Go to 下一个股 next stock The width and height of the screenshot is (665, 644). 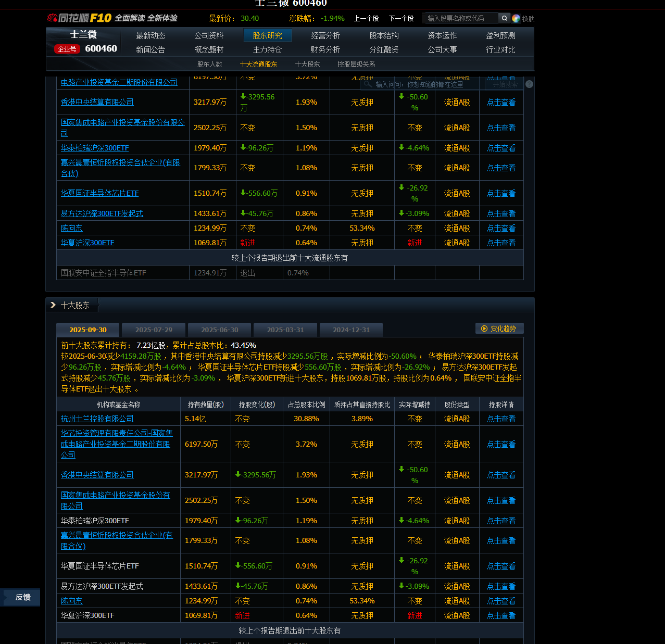[401, 18]
